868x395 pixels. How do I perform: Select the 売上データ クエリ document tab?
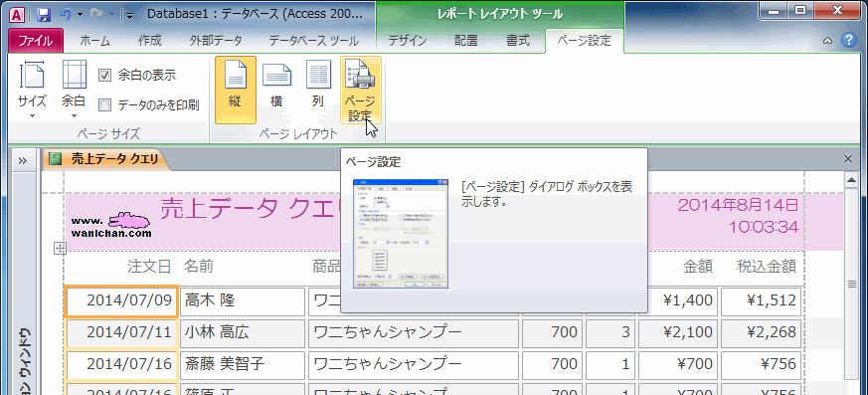pos(105,159)
